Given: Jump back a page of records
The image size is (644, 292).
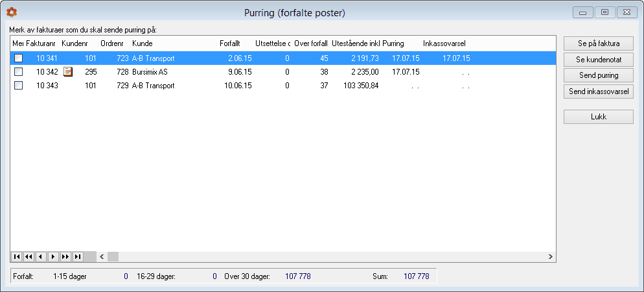Looking at the screenshot, I should point(29,256).
